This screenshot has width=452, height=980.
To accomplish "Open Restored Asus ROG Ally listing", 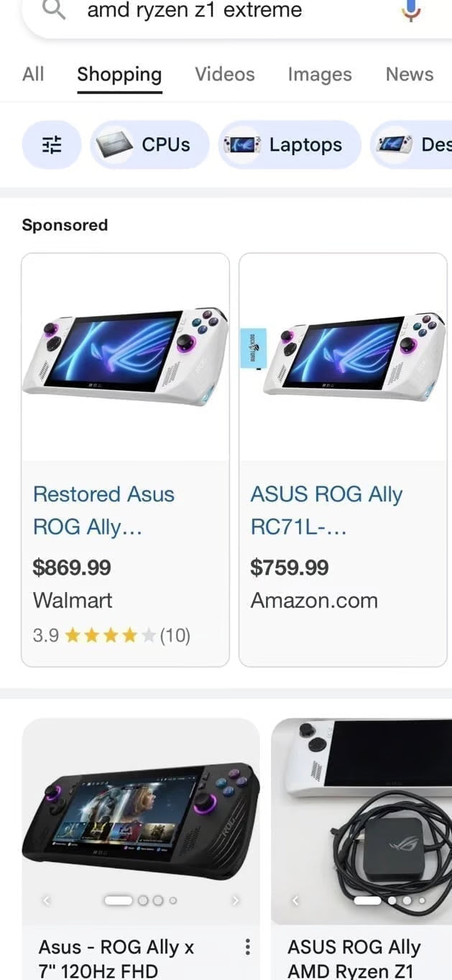I will [103, 511].
